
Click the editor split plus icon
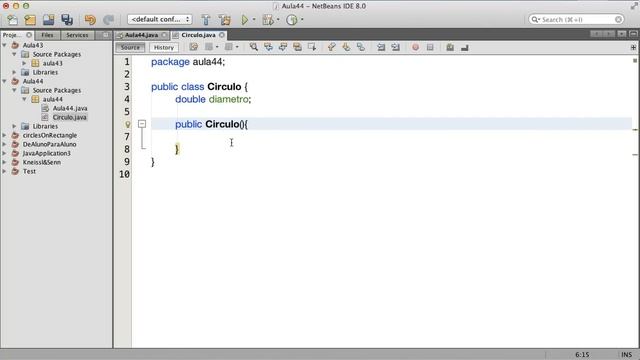pyautogui.click(x=633, y=47)
